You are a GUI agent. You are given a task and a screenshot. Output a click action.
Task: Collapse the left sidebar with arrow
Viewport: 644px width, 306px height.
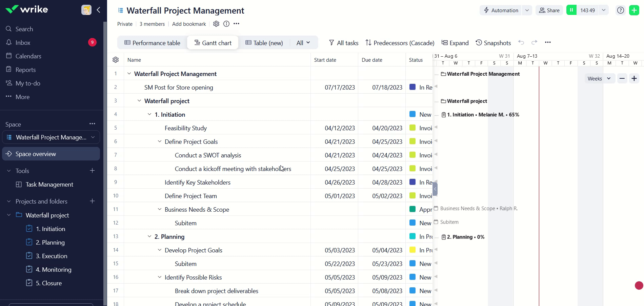(x=99, y=10)
